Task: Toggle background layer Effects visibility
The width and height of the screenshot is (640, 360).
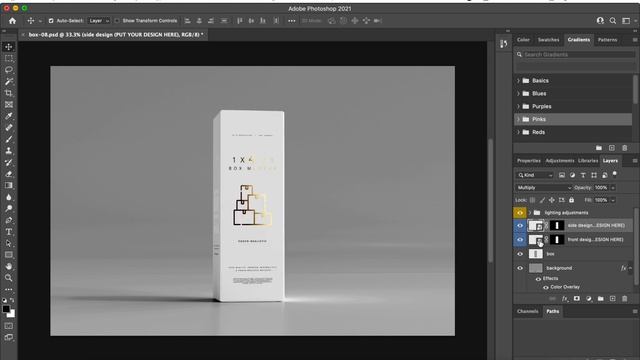Action: (x=538, y=279)
